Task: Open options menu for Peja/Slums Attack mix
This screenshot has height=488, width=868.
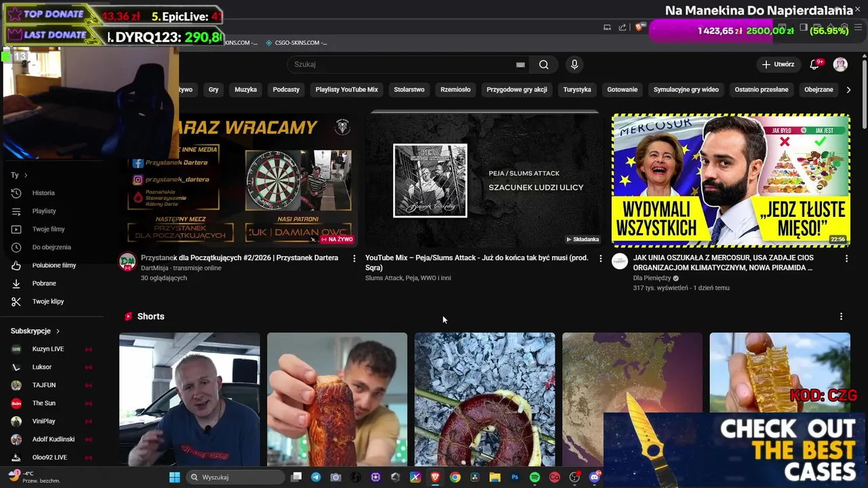Action: pos(600,258)
